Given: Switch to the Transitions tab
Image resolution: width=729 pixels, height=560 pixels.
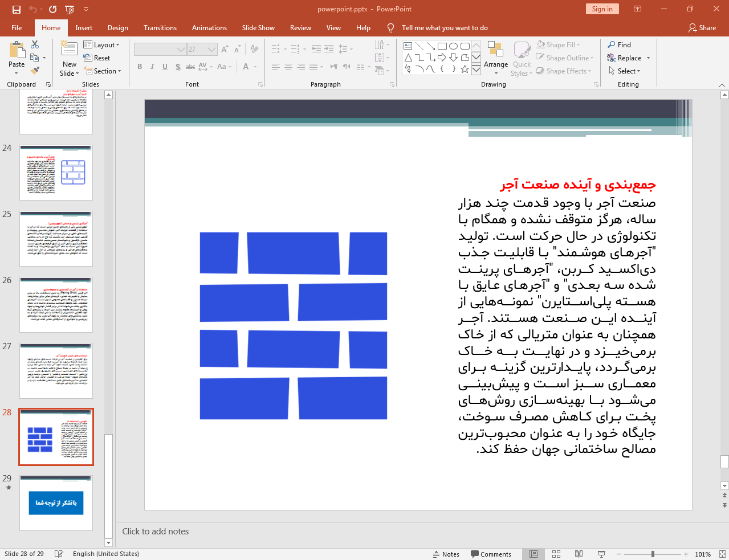Looking at the screenshot, I should [x=160, y=27].
